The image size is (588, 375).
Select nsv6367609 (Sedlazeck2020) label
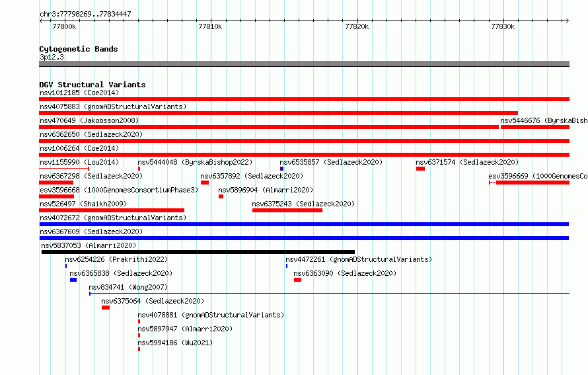click(x=91, y=231)
